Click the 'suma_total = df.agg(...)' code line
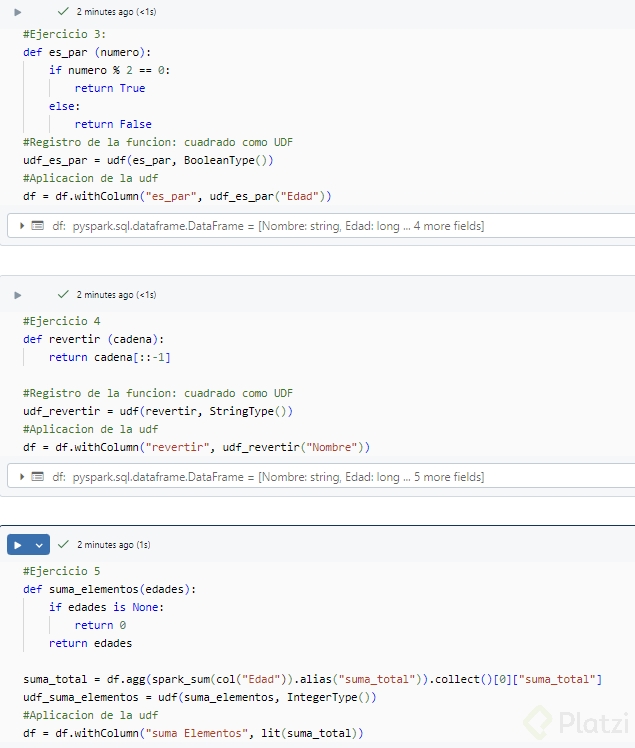This screenshot has height=748, width=635. pyautogui.click(x=312, y=679)
